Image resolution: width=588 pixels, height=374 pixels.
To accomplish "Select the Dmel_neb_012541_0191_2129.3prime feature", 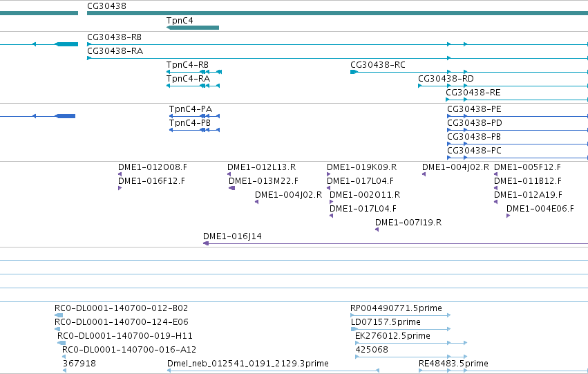I will tap(273, 371).
